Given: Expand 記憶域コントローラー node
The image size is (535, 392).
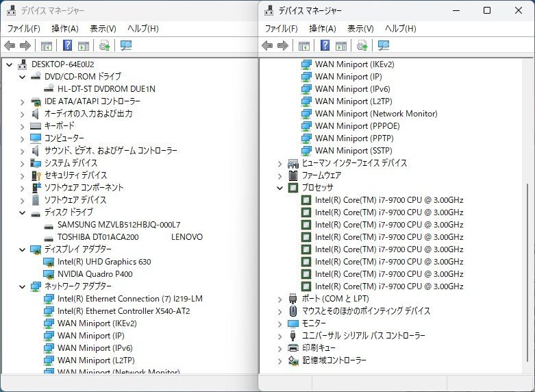Looking at the screenshot, I should click(280, 360).
